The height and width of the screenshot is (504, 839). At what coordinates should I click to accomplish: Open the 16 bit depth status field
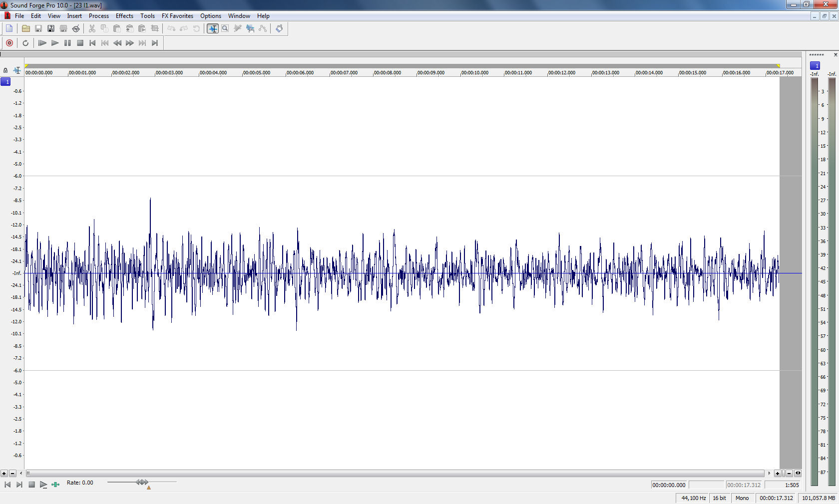pos(719,498)
